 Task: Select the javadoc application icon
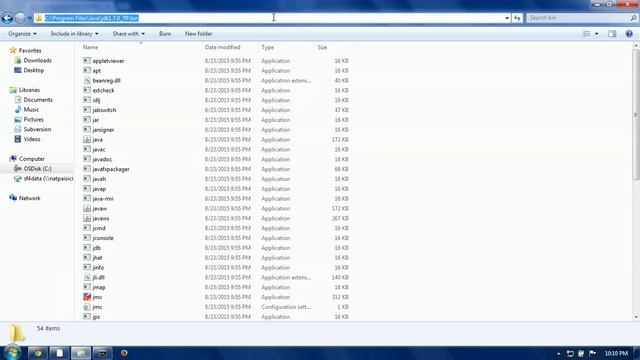[87, 159]
